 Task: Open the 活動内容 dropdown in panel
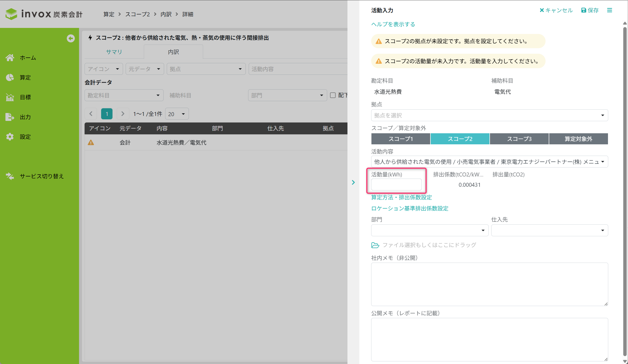(x=489, y=162)
